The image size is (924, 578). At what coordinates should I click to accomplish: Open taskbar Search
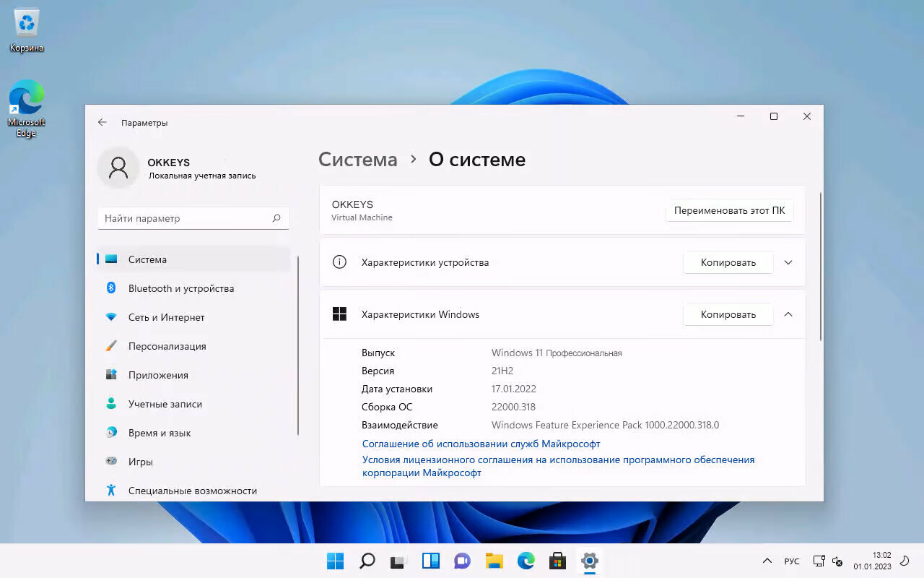(x=367, y=561)
